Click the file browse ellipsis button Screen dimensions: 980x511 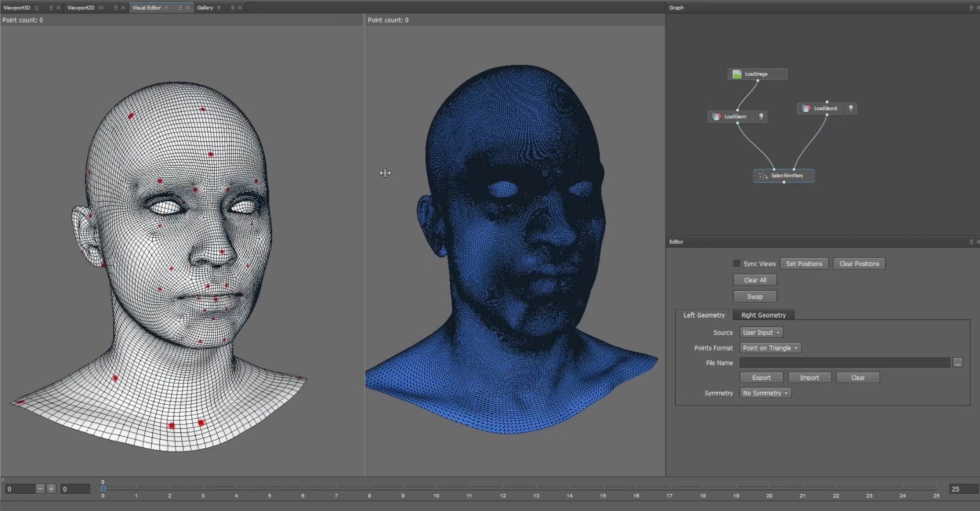point(957,363)
